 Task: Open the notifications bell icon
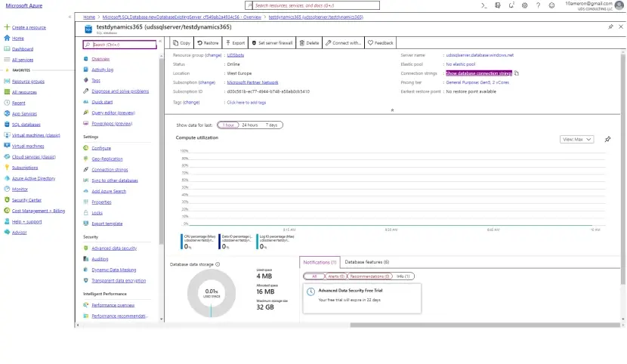point(511,5)
